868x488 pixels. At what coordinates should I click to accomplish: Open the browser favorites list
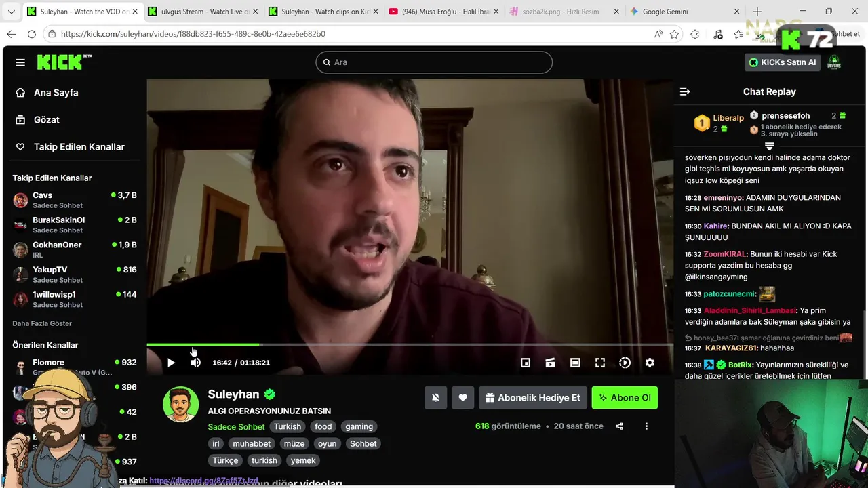tap(738, 34)
